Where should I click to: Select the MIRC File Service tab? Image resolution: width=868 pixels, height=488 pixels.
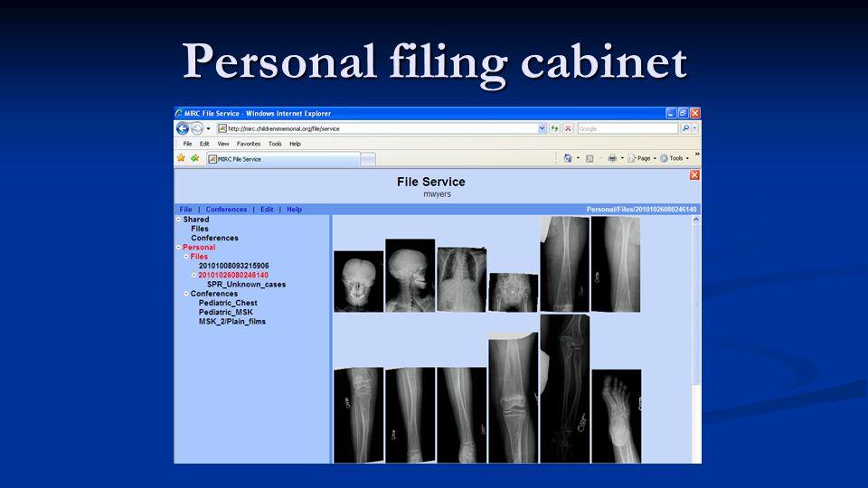tap(283, 159)
